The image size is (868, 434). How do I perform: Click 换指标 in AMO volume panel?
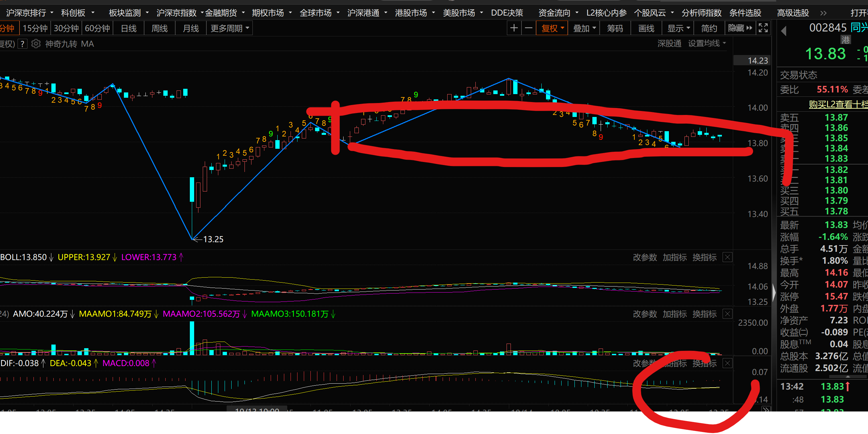(704, 314)
